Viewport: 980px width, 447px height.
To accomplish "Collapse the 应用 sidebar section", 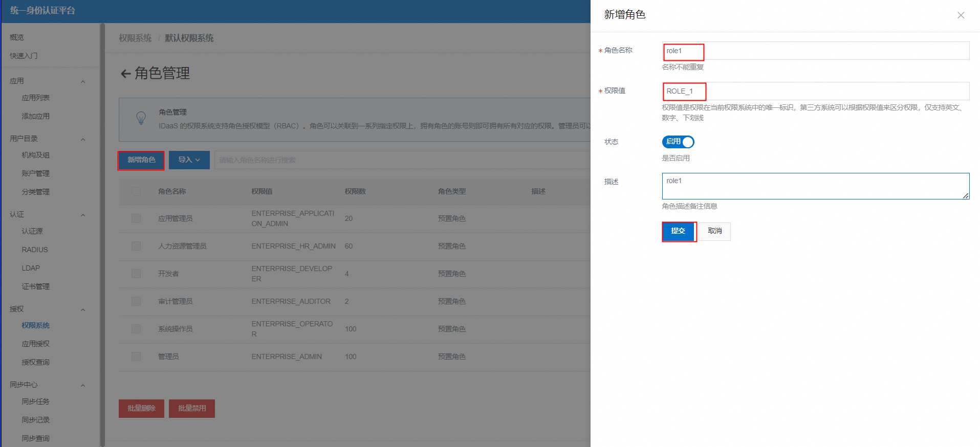I will tap(83, 82).
